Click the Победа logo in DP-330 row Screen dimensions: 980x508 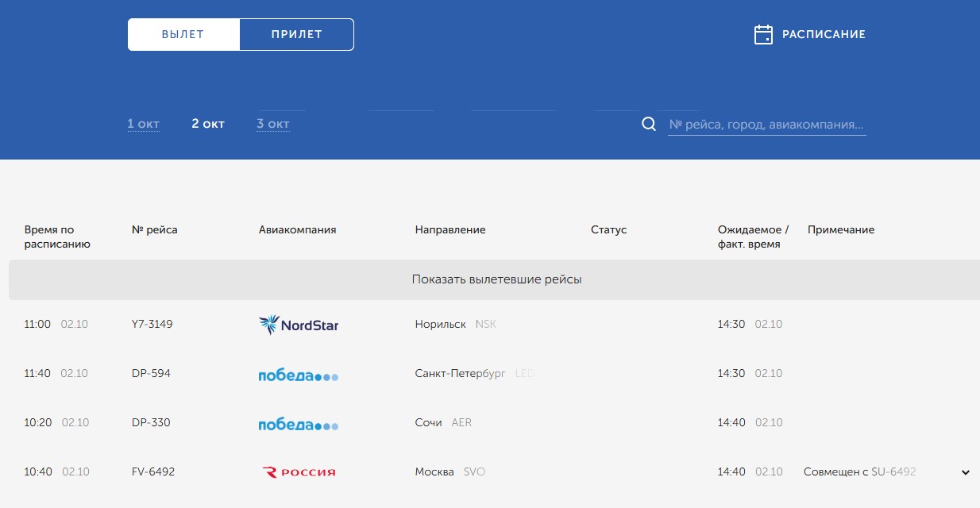tap(299, 424)
